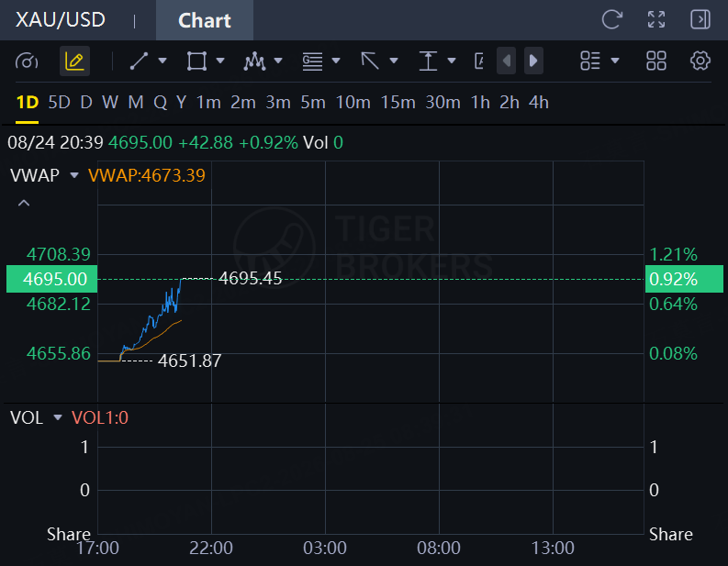Screen dimensions: 728x566
Task: Click the refresh chart icon
Action: (x=612, y=20)
